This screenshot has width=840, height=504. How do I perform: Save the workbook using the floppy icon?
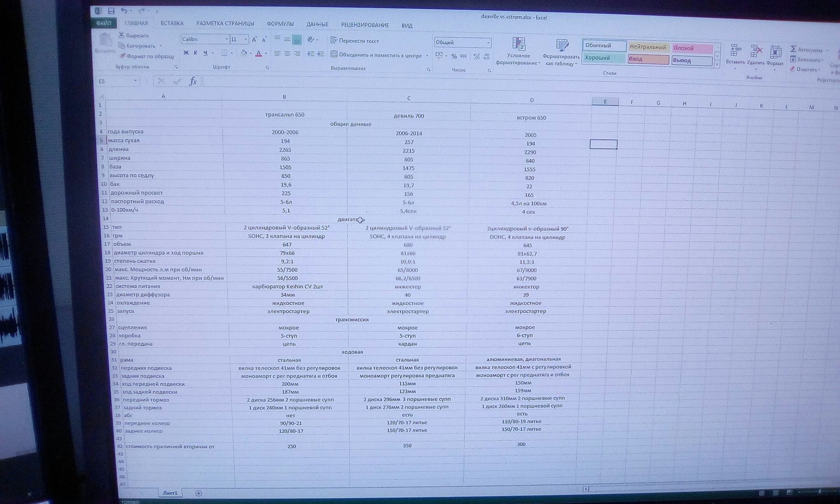(x=111, y=11)
